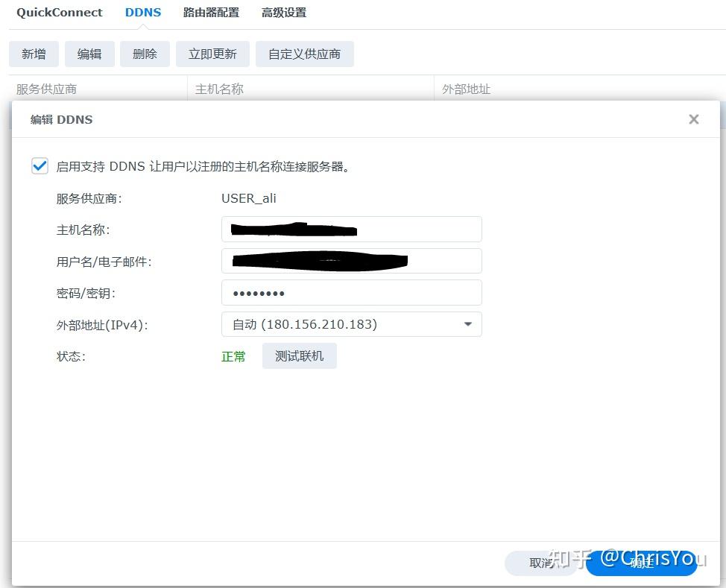
Task: Disable 启用支持 DDNS checkbox
Action: pos(40,165)
